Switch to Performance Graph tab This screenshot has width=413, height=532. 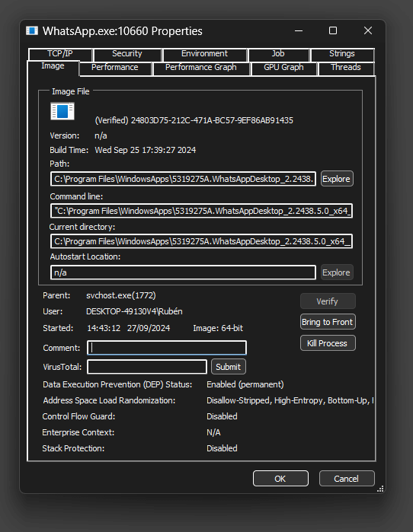[201, 68]
